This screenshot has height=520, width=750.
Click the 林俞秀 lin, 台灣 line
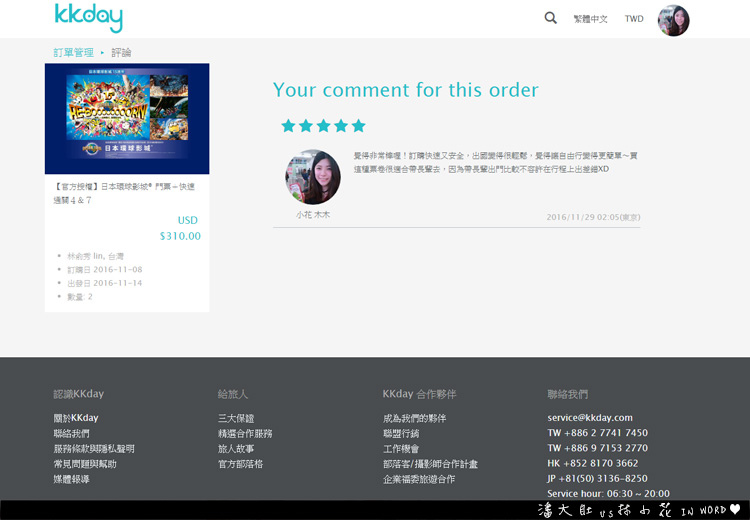click(x=95, y=256)
